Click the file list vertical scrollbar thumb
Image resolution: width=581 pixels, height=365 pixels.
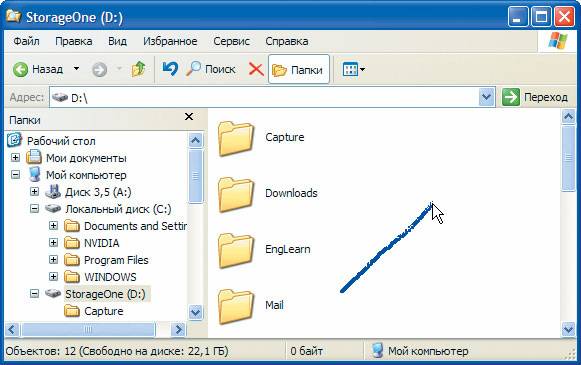point(568,158)
